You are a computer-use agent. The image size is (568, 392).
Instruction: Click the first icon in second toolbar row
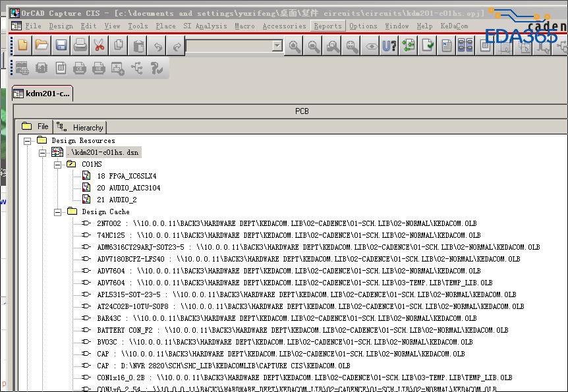coord(22,68)
